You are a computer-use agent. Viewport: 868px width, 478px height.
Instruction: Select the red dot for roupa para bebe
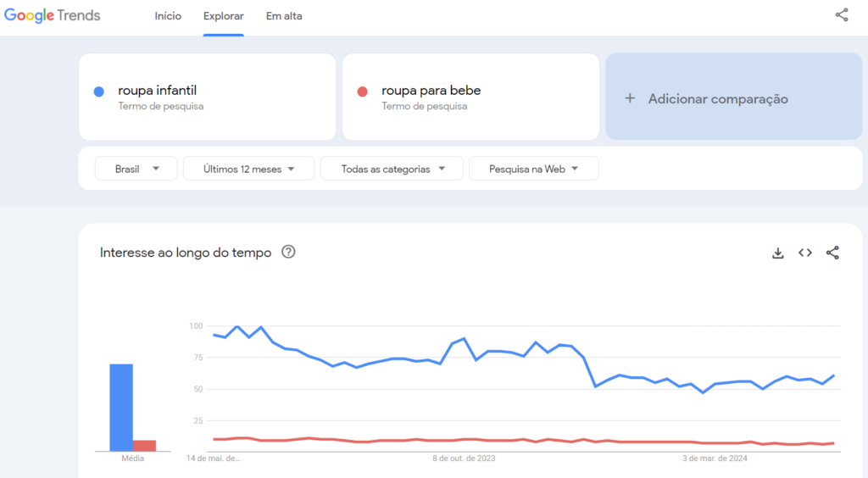pyautogui.click(x=363, y=92)
